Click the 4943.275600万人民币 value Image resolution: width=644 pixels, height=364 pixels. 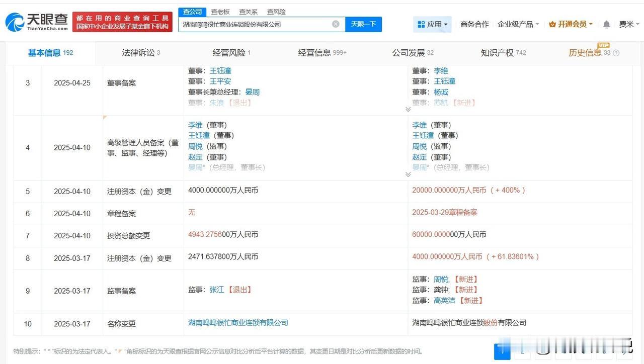coord(223,234)
